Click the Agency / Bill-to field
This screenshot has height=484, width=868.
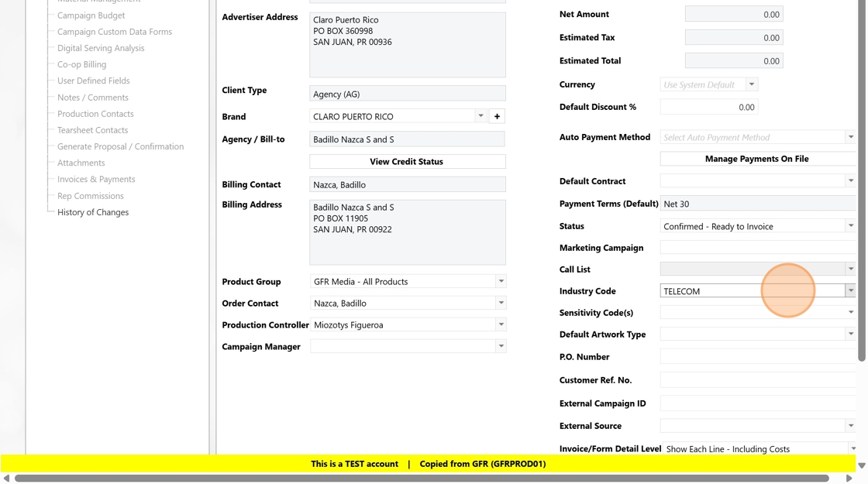pyautogui.click(x=408, y=139)
